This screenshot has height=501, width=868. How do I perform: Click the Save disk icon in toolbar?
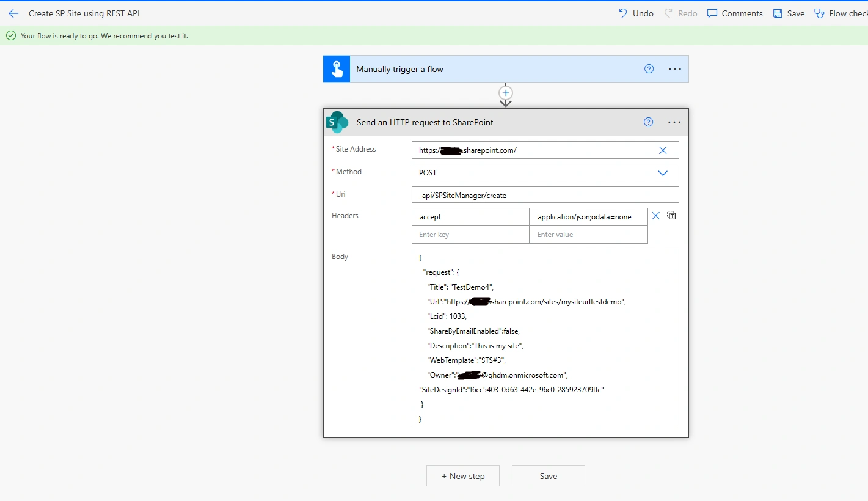[x=778, y=13]
